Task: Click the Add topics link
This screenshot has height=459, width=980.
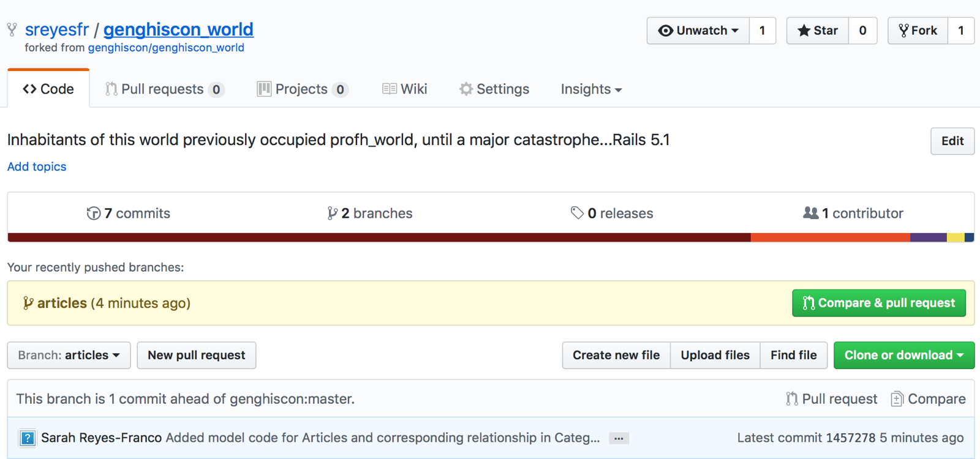Action: pos(37,166)
